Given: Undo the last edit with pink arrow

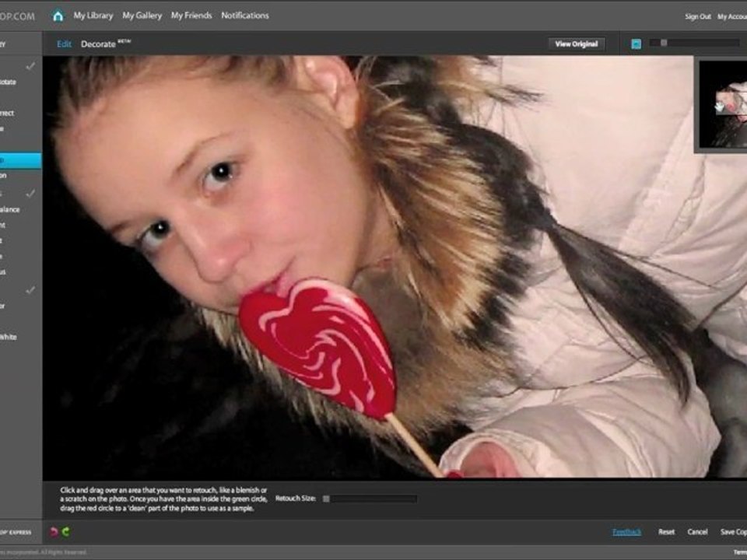Looking at the screenshot, I should coord(54,532).
